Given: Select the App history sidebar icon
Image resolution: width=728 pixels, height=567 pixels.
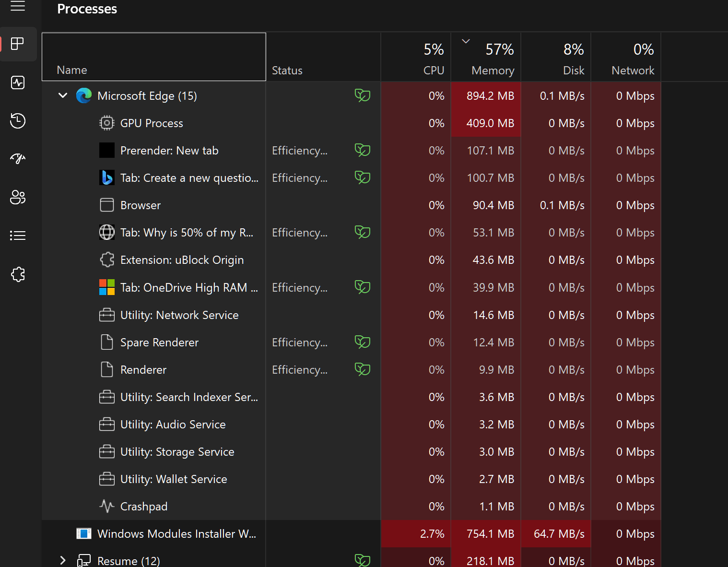Looking at the screenshot, I should pyautogui.click(x=18, y=121).
